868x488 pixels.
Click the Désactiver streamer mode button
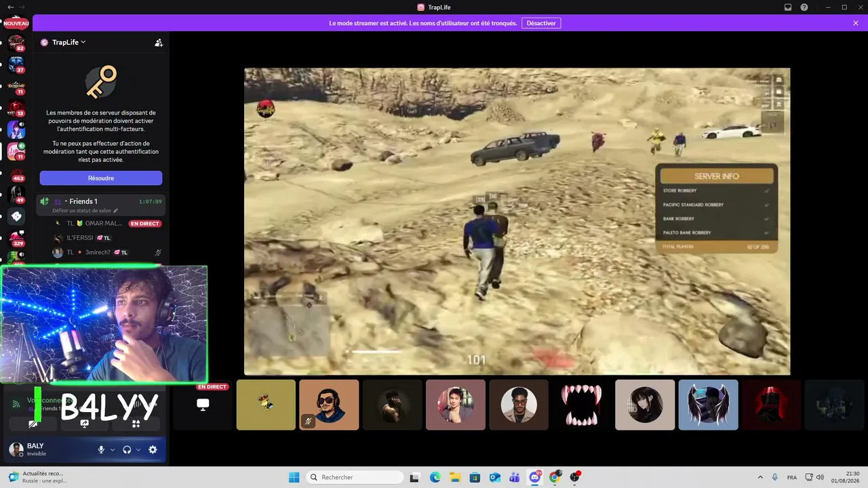click(541, 23)
